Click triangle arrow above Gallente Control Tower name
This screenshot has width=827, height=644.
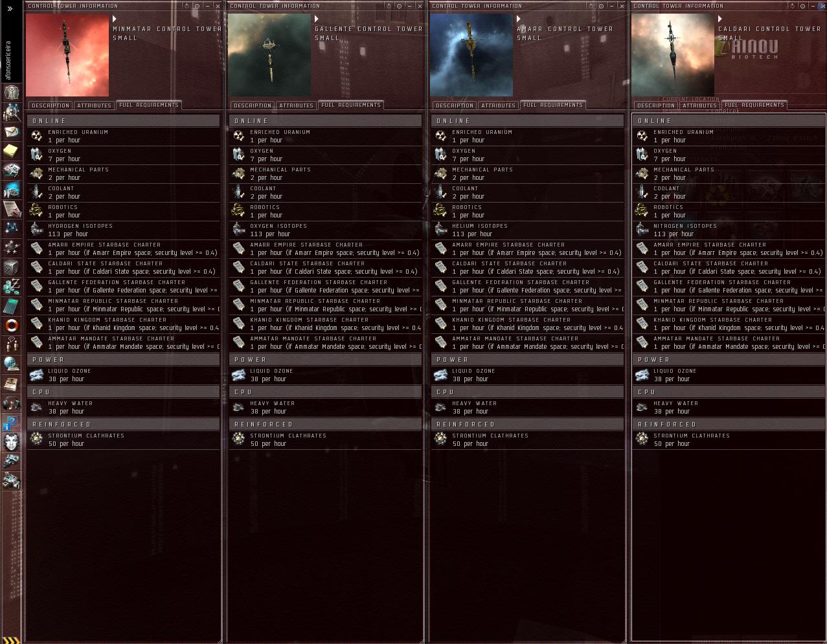(x=317, y=19)
